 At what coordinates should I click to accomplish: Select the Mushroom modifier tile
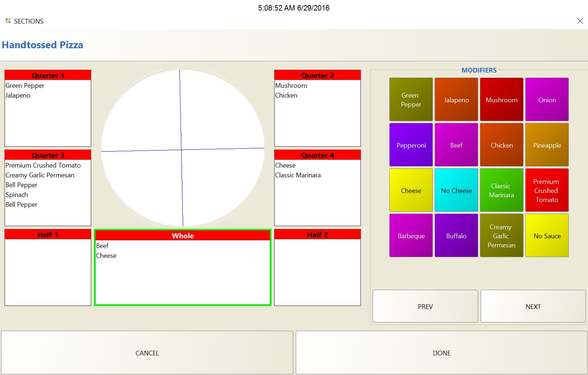pyautogui.click(x=501, y=99)
